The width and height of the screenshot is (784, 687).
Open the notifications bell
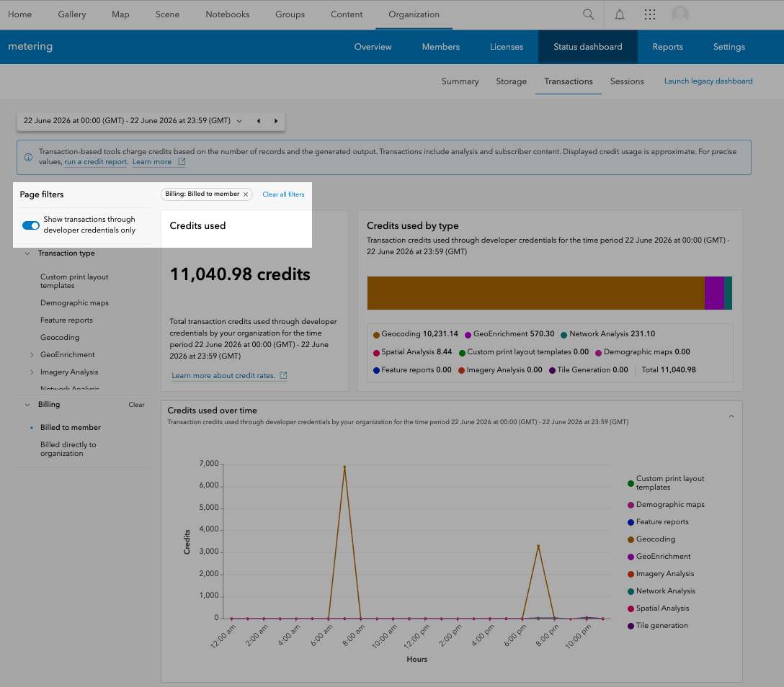(x=620, y=14)
